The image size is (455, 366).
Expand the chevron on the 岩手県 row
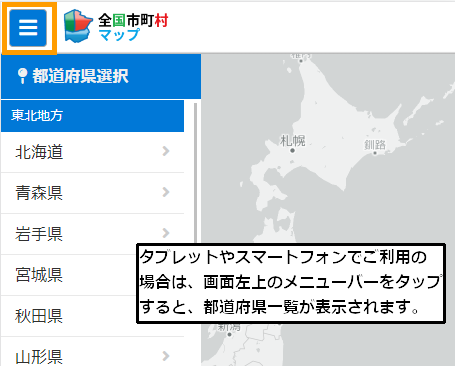[x=166, y=233]
